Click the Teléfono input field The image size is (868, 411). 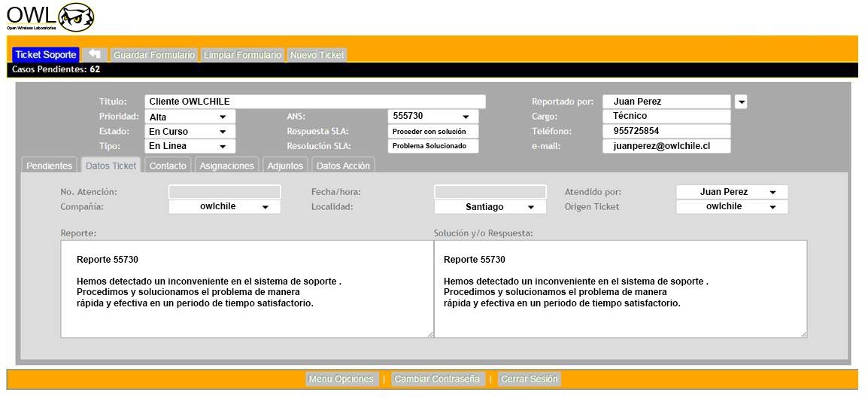tap(666, 131)
